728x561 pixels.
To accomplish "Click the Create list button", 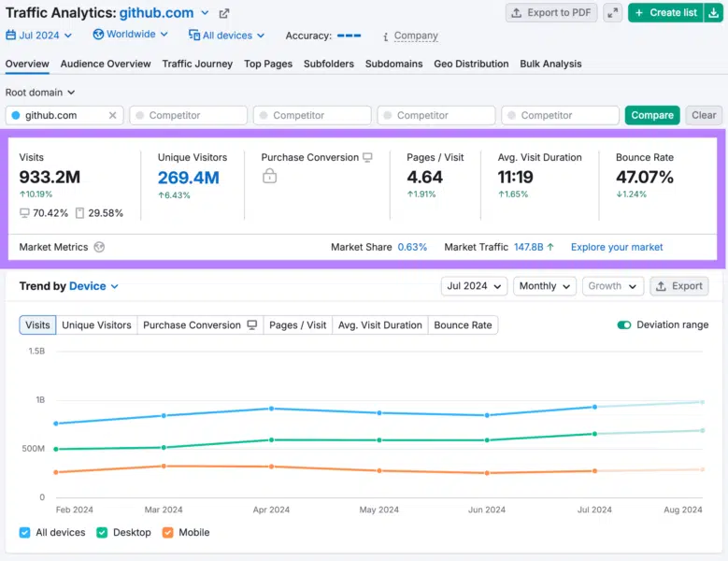I will (666, 13).
